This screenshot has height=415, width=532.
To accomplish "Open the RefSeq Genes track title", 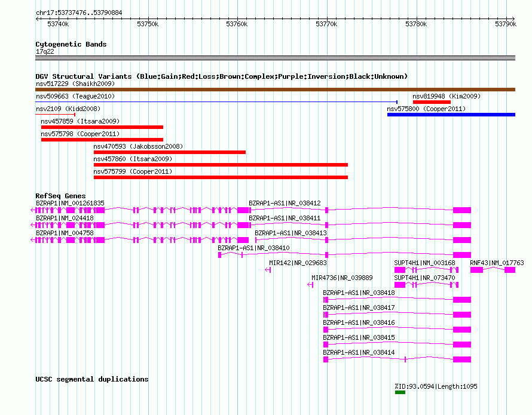I will click(x=60, y=196).
